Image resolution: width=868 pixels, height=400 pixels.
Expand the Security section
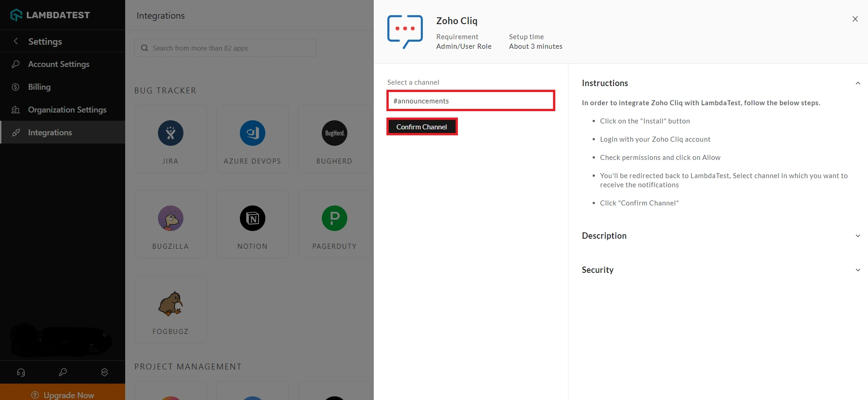tap(858, 270)
